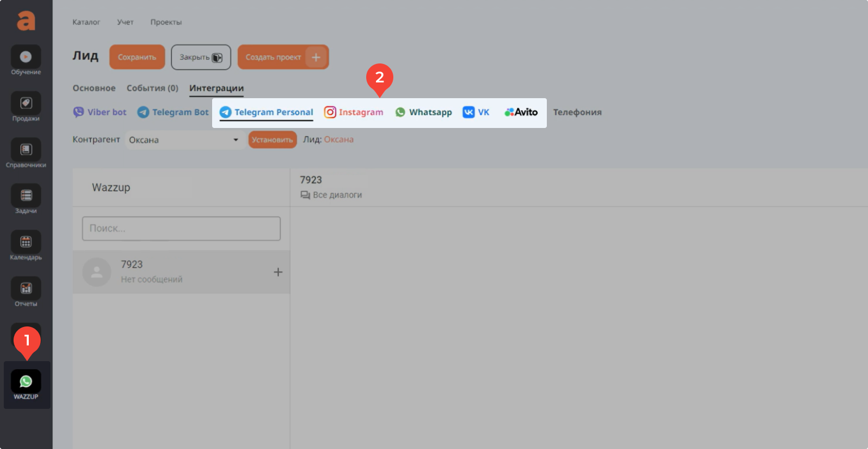Open the Оксана lead link
This screenshot has height=449, width=868.
[339, 139]
